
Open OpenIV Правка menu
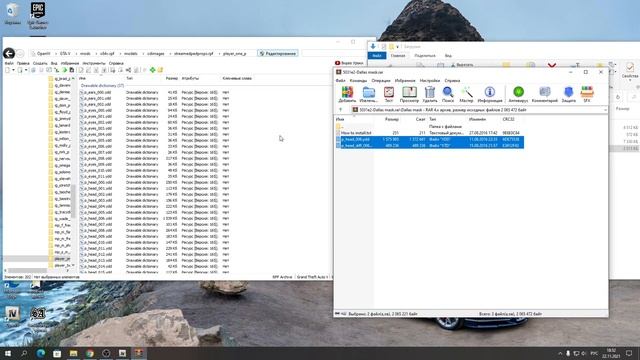click(23, 63)
